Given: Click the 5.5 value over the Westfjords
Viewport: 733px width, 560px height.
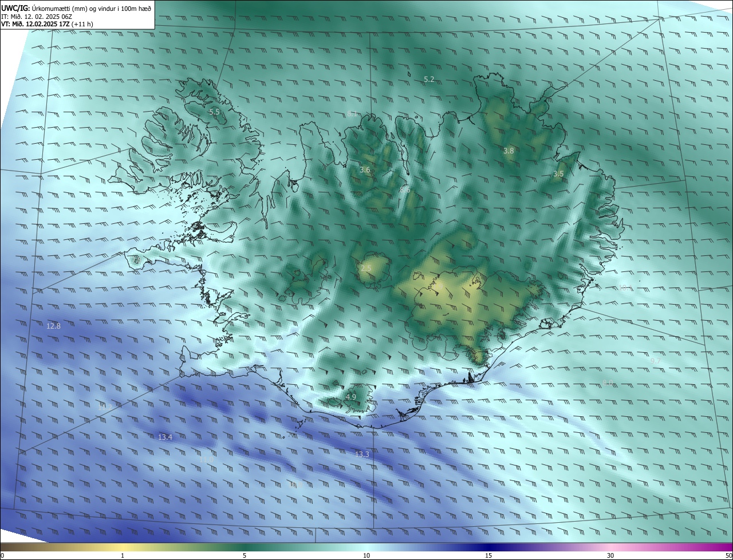Looking at the screenshot, I should [214, 112].
